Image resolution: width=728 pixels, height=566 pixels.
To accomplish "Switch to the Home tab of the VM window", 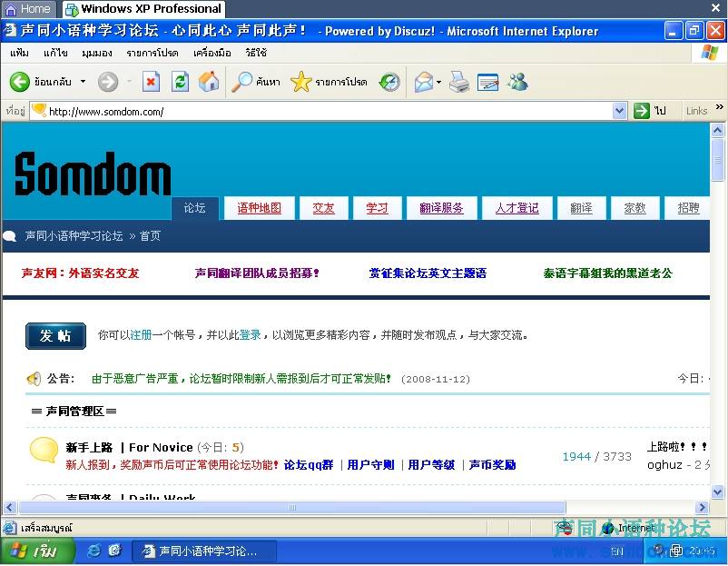I will (28, 9).
